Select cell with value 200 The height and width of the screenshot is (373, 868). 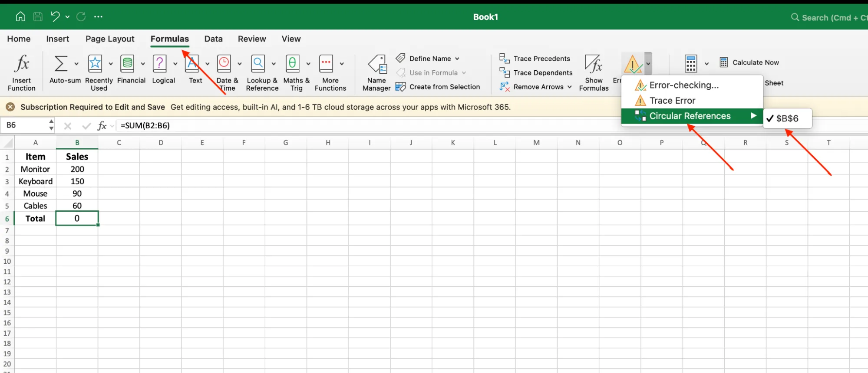click(77, 169)
